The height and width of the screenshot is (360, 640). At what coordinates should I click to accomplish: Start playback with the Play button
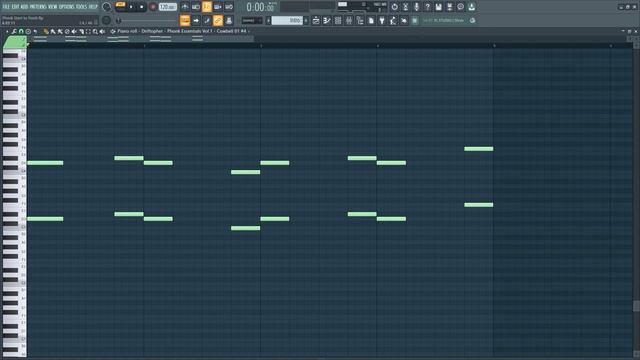point(131,7)
